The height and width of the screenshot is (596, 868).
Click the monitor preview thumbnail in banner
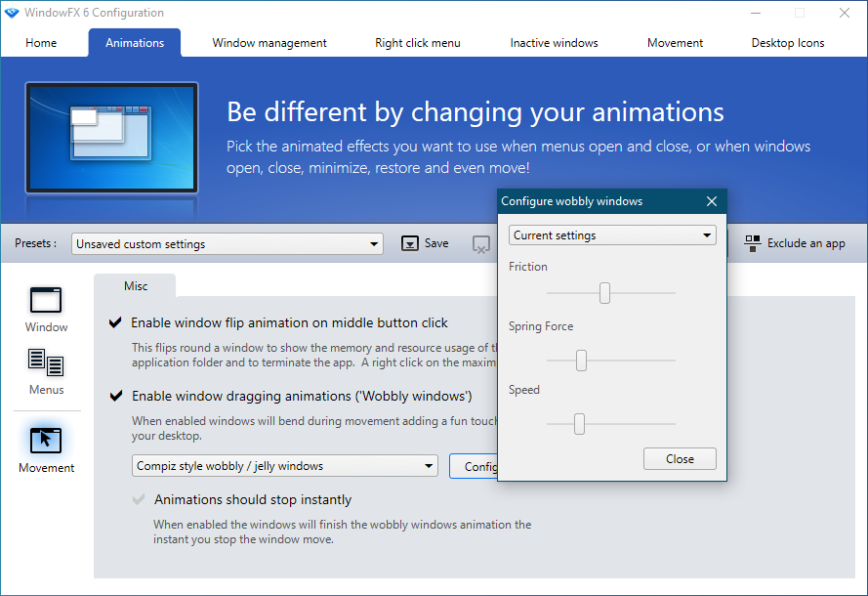click(112, 138)
